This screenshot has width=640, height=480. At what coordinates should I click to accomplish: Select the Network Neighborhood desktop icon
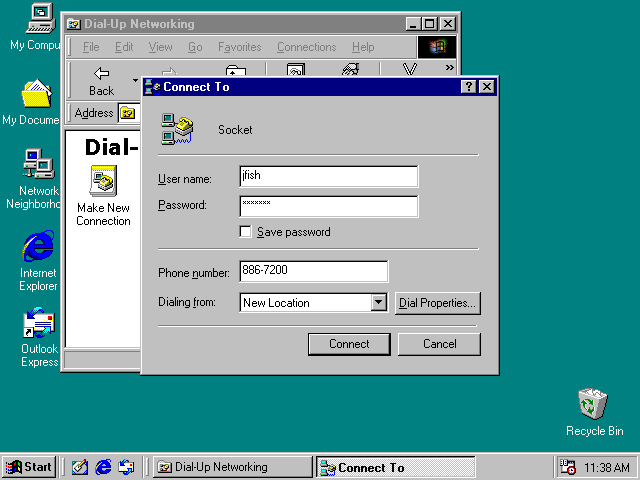[39, 164]
